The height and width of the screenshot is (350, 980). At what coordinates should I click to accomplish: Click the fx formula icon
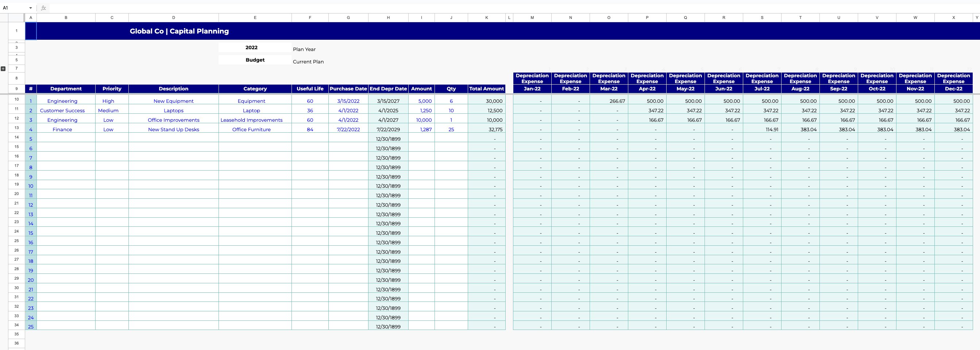[43, 7]
